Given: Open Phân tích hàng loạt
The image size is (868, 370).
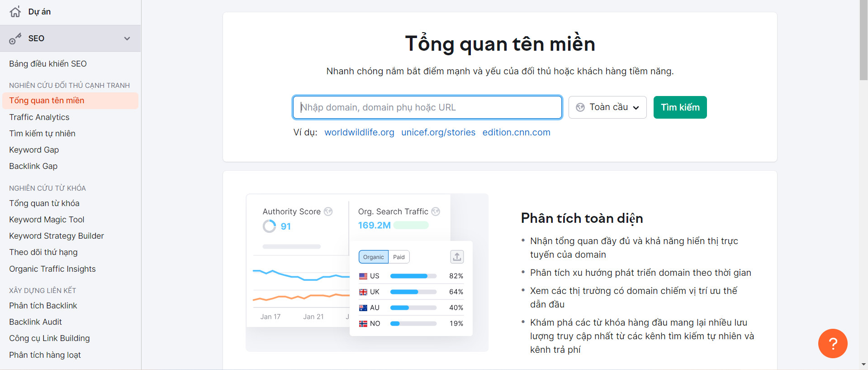Looking at the screenshot, I should coord(45,355).
